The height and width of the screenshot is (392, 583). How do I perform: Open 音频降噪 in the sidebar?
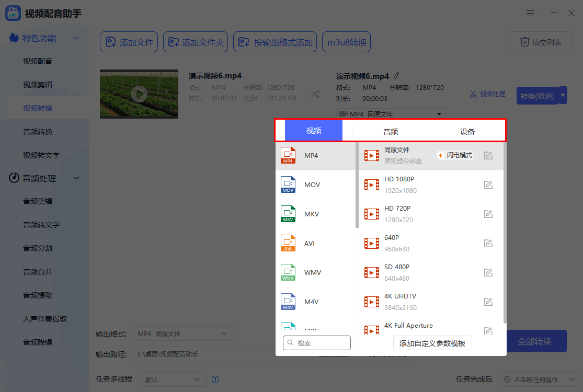(38, 342)
